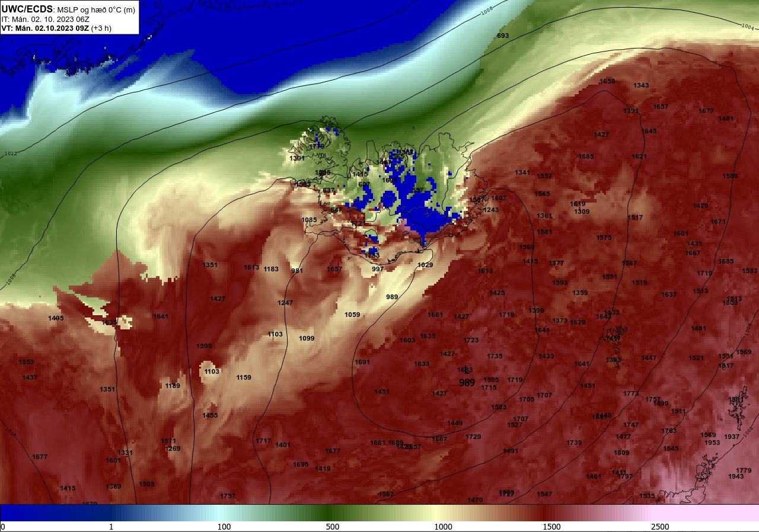Click the 1593 height value

pyautogui.click(x=560, y=283)
